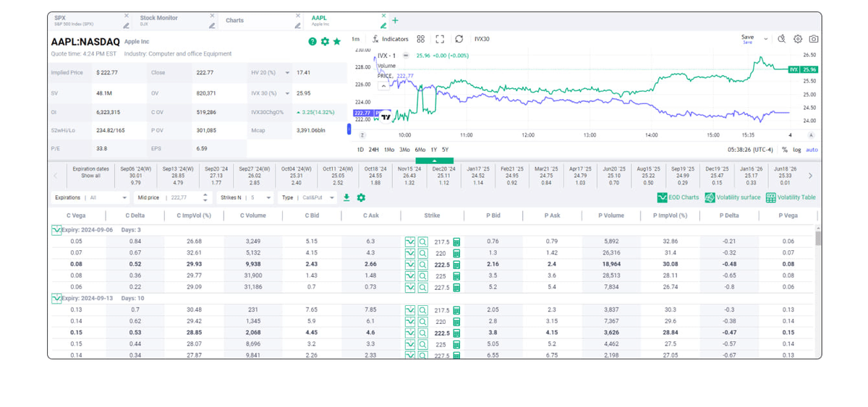Open calculator for 225 strike Sep-06 expiry

click(x=456, y=276)
